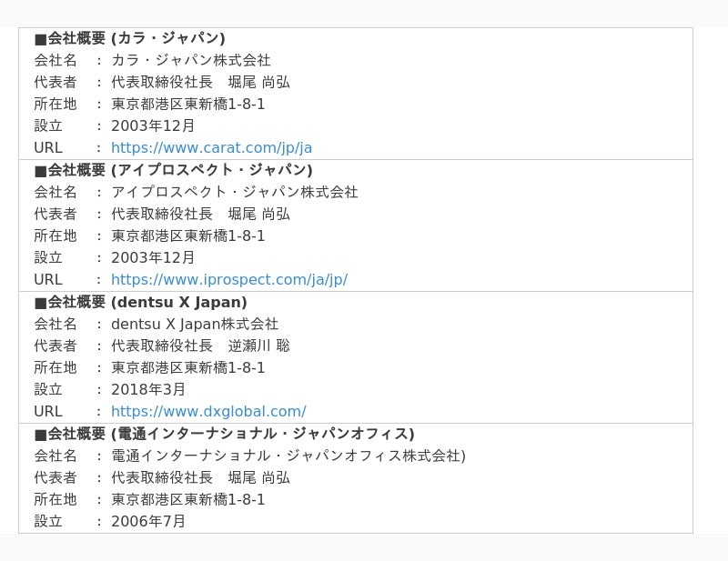Click company name 電通インターナショナル・ジャパンオフィス株式会社

pos(288,456)
